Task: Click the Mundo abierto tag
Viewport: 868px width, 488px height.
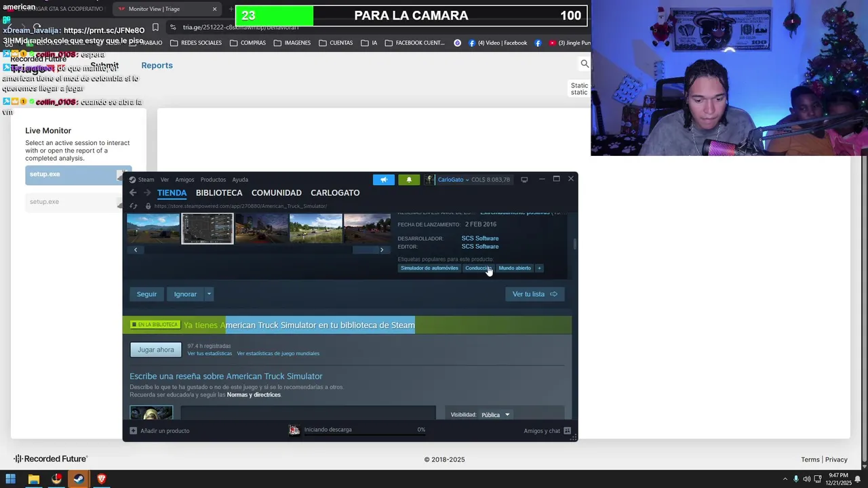Action: [515, 268]
